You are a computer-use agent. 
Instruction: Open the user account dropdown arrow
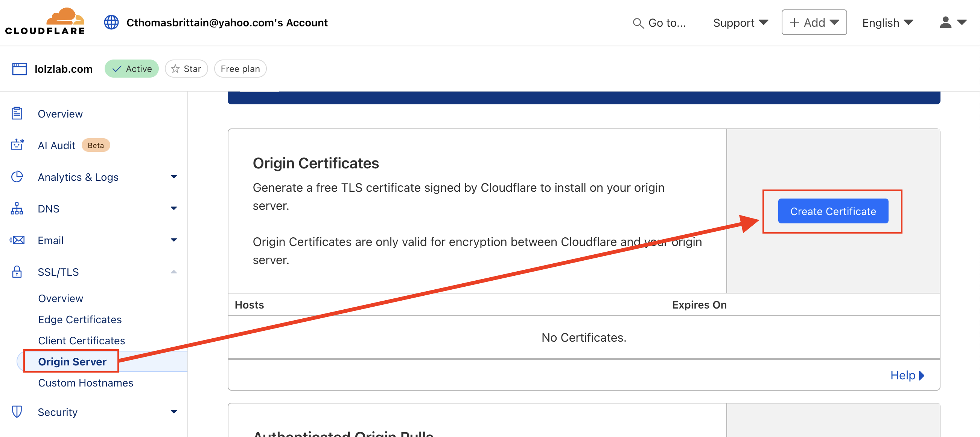point(962,23)
